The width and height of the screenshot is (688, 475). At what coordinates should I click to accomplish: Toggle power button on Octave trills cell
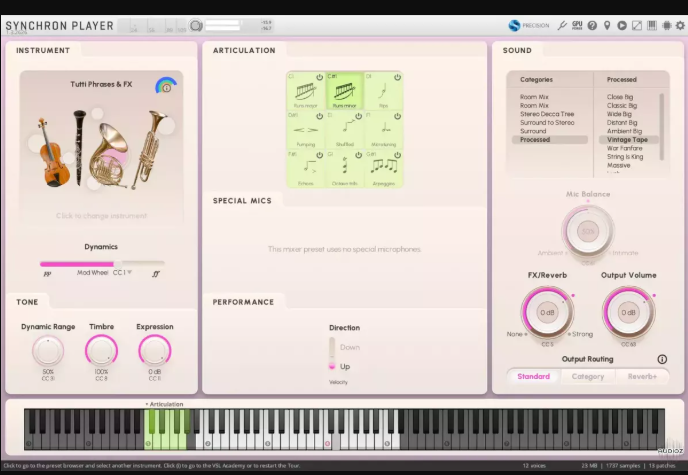(358, 155)
